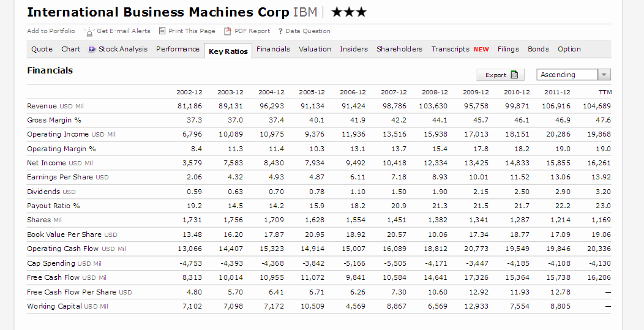Click the Book Value Per Share label
Screen dimensions: 644x330
(x=72, y=234)
